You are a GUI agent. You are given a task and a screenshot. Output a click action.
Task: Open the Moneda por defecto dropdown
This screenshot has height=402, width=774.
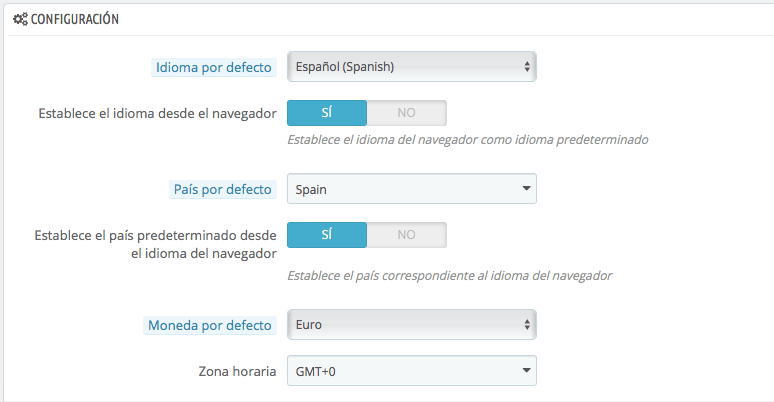[412, 324]
